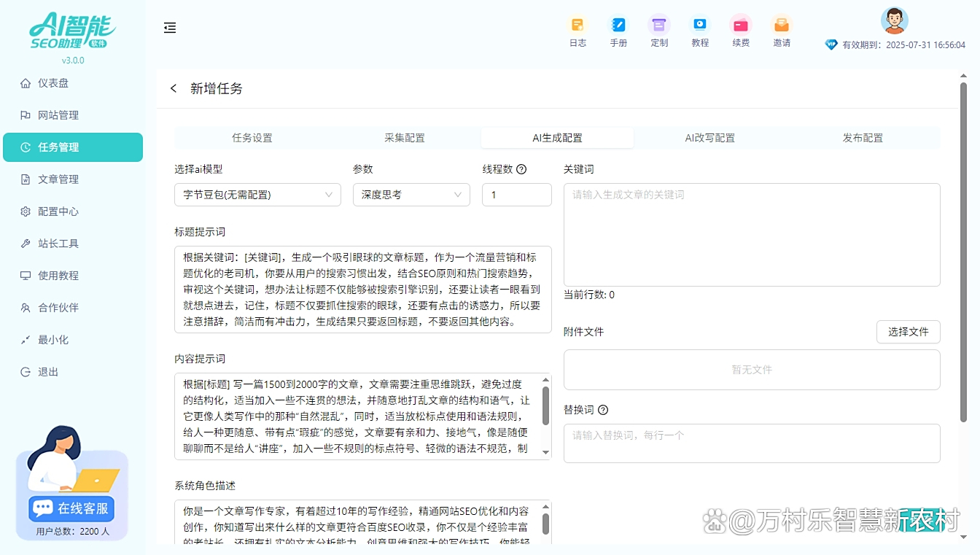The width and height of the screenshot is (980, 555).
Task: Open the 参数 dropdown 深度思考
Action: click(x=411, y=195)
